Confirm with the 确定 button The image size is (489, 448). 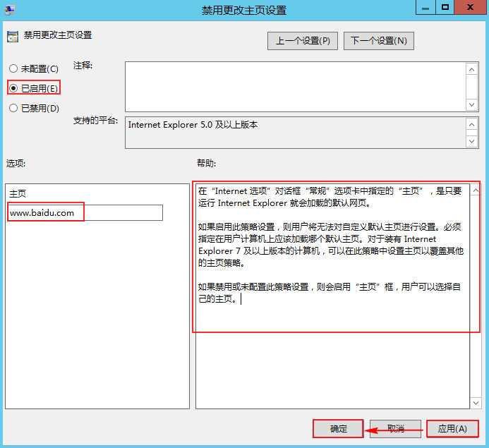tap(339, 429)
